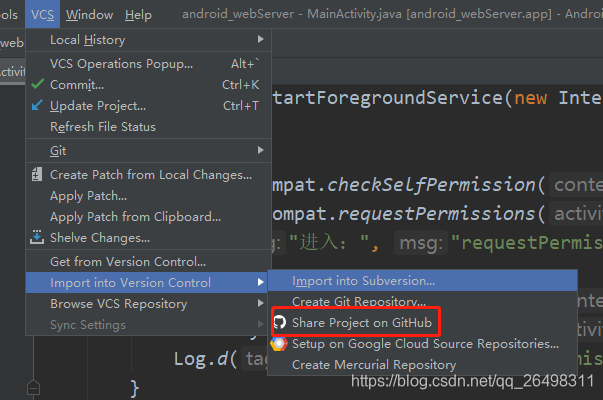
Task: Click Log.d text in code editor
Action: (x=201, y=358)
